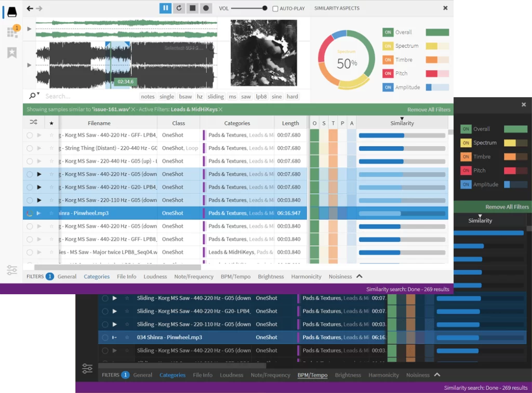Open the favorites bookmark in sidebar

click(12, 53)
